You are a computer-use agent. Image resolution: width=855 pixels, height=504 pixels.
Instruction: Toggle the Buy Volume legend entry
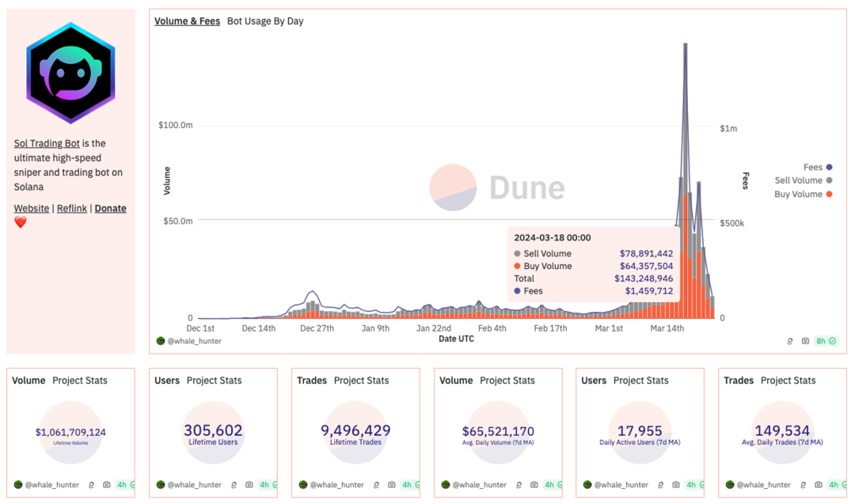click(x=799, y=194)
